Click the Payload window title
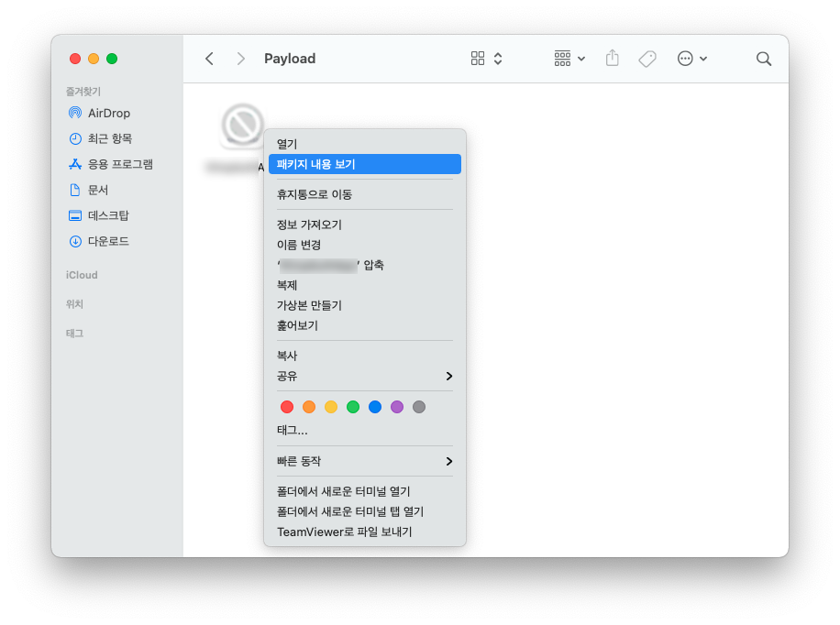840x625 pixels. [x=290, y=59]
